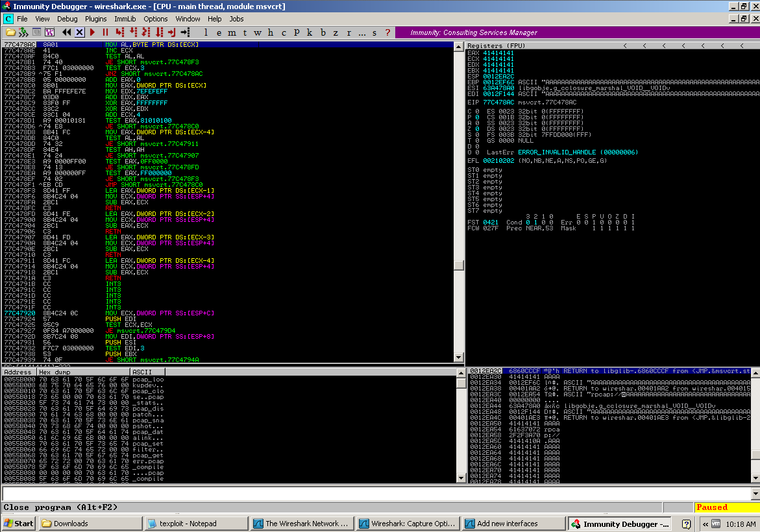This screenshot has height=532, width=760.
Task: Click the stack pane scrollbar down arrow
Action: coord(755,478)
